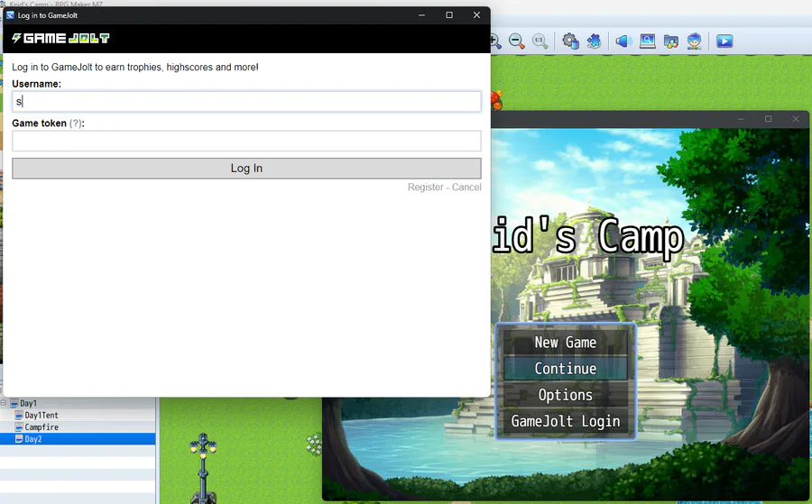Collapse the Day1 tree node
Viewport: 812px width, 504px height.
click(x=3, y=403)
